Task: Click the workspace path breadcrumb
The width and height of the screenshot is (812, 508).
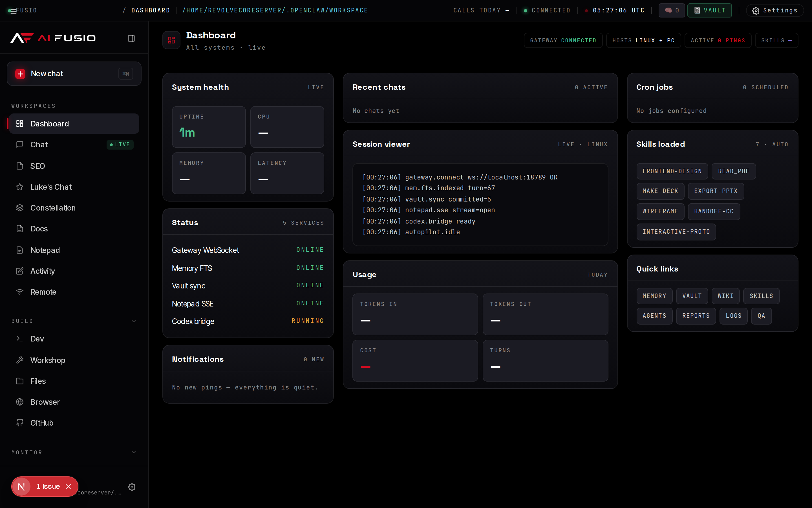Action: click(x=275, y=10)
